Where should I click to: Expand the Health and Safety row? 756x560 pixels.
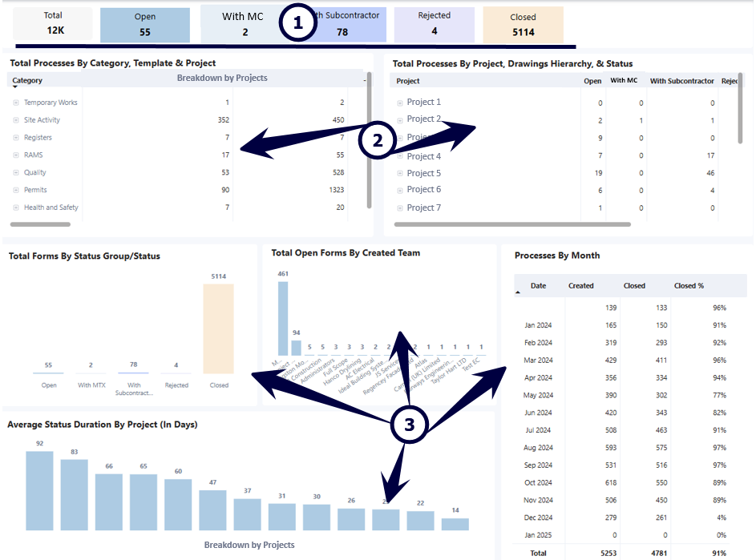tap(16, 207)
